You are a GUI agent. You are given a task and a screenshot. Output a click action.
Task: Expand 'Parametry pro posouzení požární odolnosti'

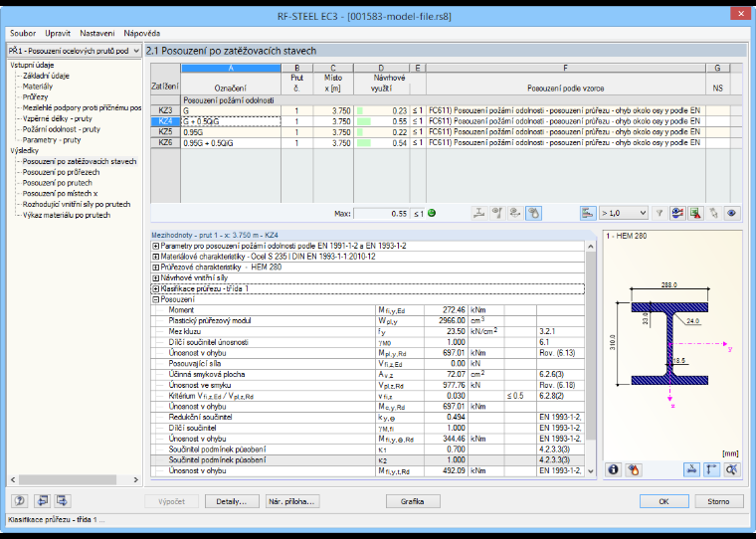(x=156, y=246)
